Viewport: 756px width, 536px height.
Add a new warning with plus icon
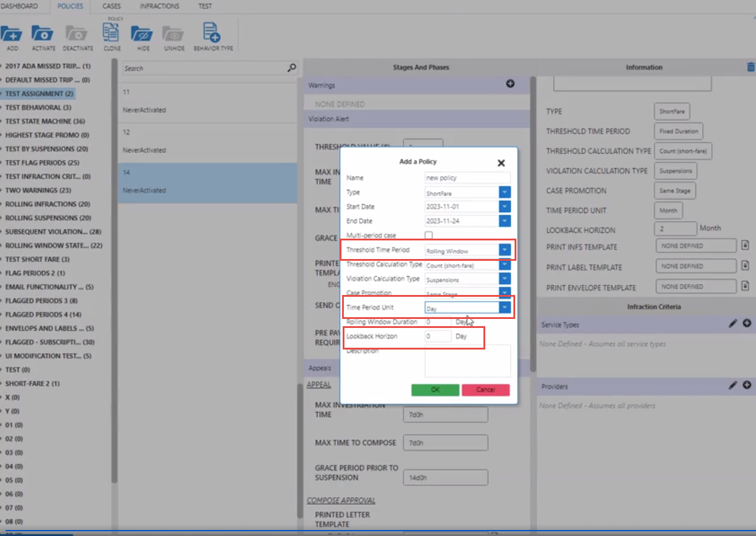(510, 84)
